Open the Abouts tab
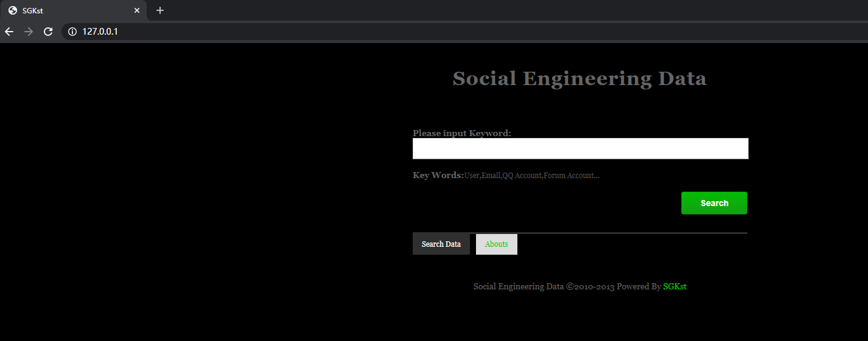Image resolution: width=868 pixels, height=341 pixels. (496, 244)
